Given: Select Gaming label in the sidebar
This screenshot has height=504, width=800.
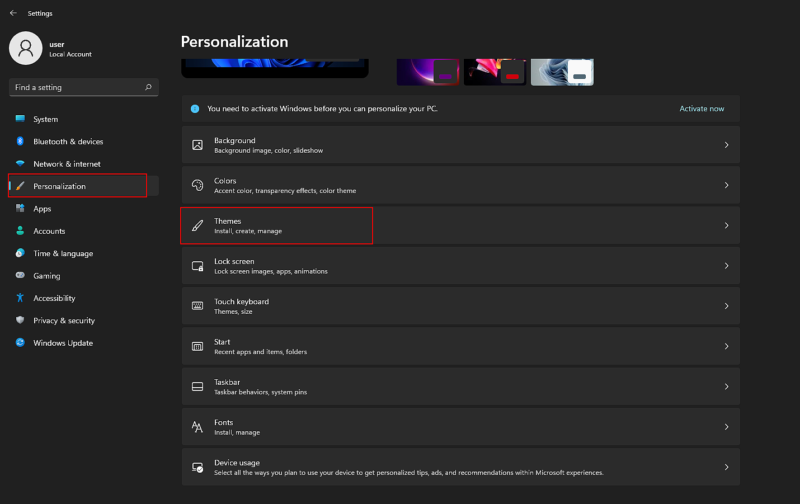Looking at the screenshot, I should [x=46, y=276].
